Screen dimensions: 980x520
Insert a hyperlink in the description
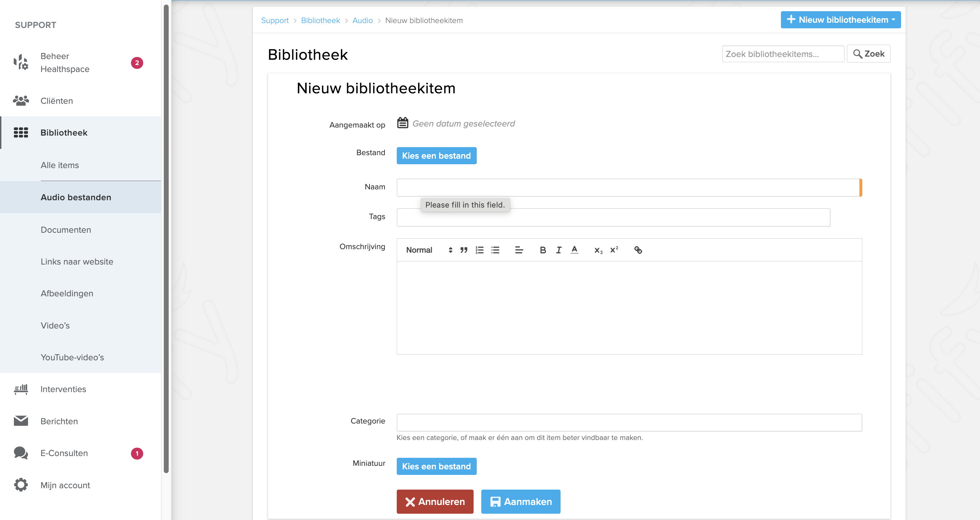638,250
